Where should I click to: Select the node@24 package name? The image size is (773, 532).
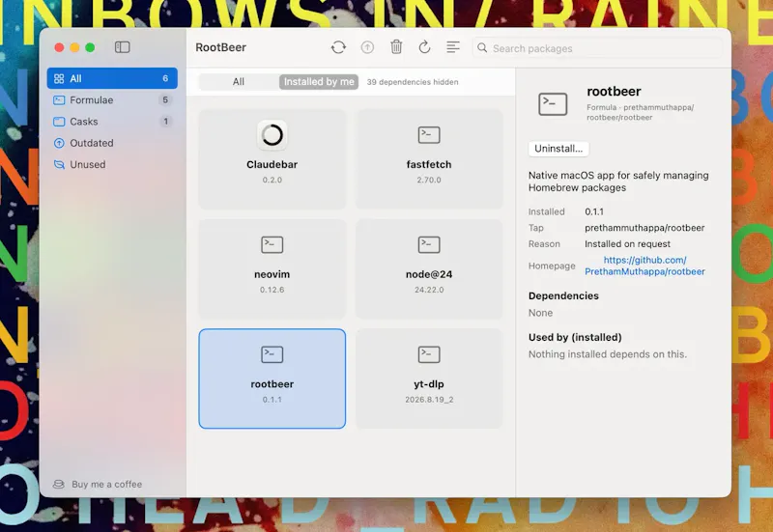pyautogui.click(x=429, y=274)
